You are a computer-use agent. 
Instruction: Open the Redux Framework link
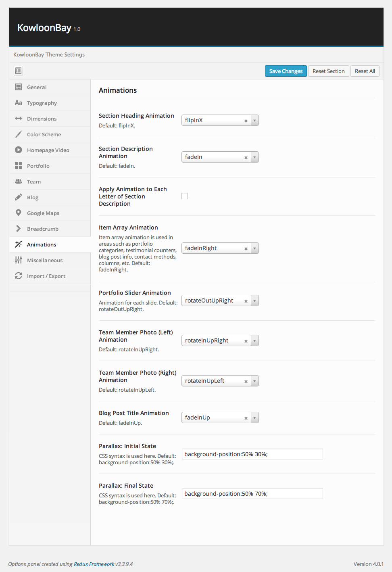[x=94, y=564]
